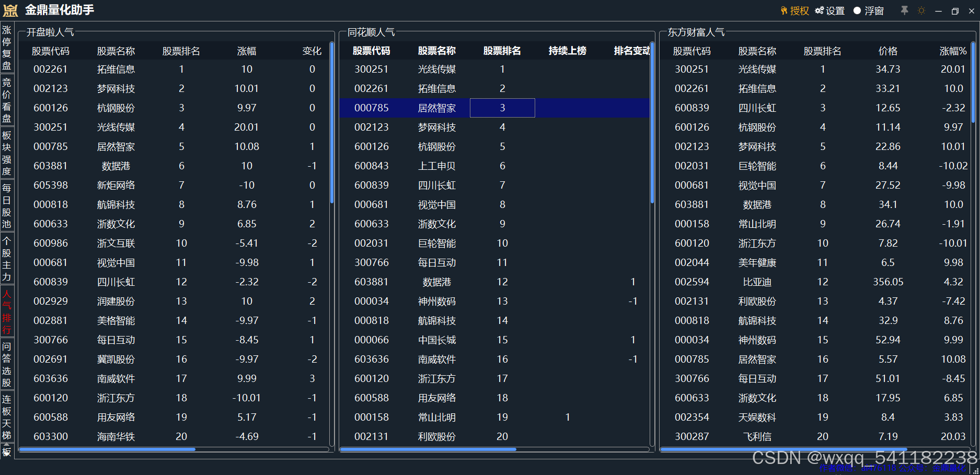Open the 授权 authorization button

pyautogui.click(x=795, y=10)
